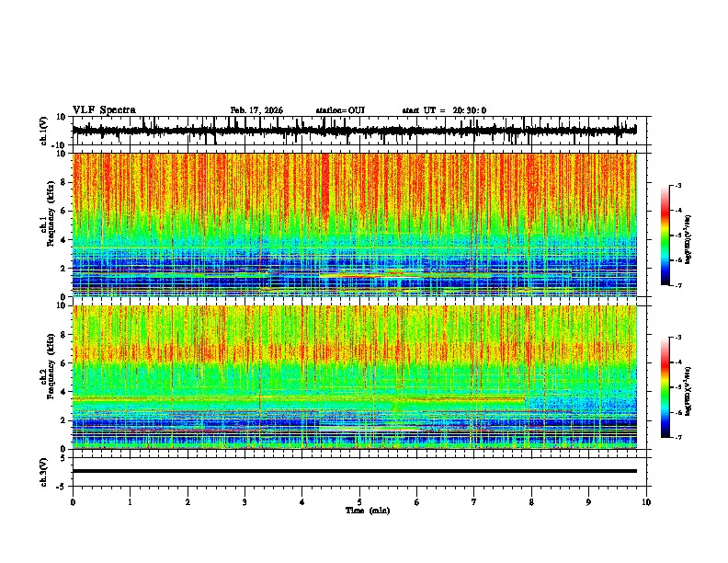Click the ch.1 "Frequency (kHz)" axis label
The image size is (728, 563).
[x=51, y=213]
